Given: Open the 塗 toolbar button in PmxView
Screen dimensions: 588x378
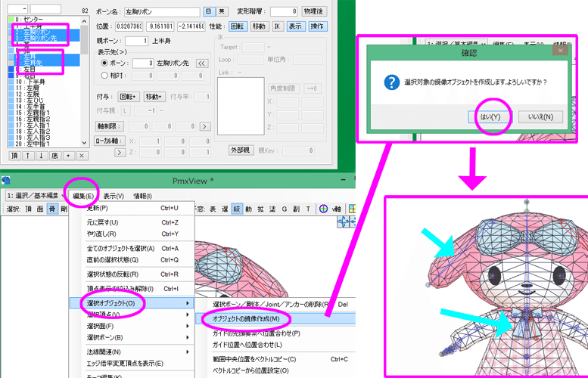Looking at the screenshot, I should click(x=272, y=209).
